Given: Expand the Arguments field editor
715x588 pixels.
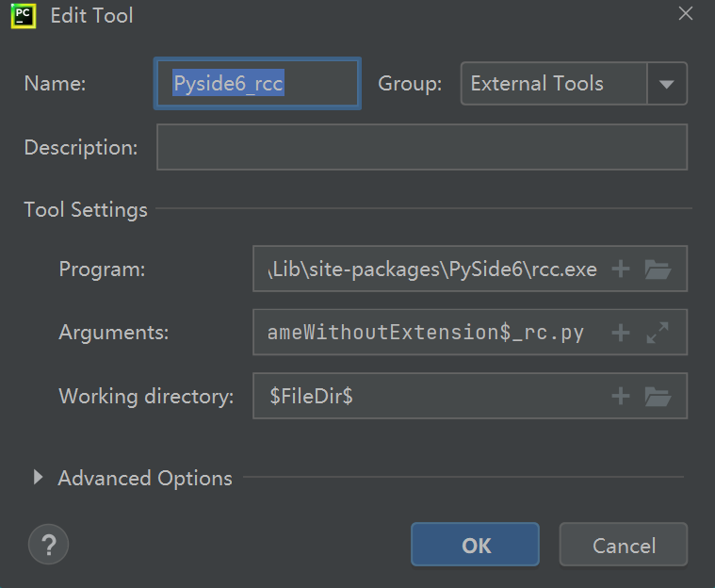Looking at the screenshot, I should point(658,333).
